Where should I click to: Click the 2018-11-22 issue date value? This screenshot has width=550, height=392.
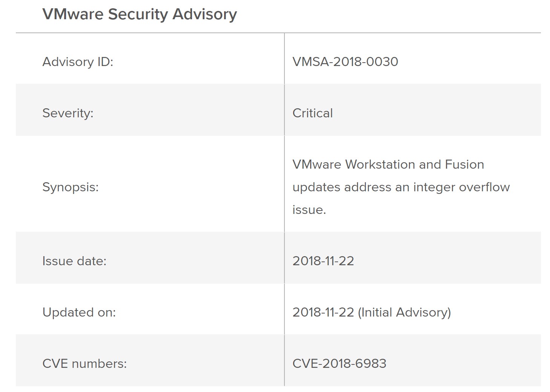click(x=323, y=261)
